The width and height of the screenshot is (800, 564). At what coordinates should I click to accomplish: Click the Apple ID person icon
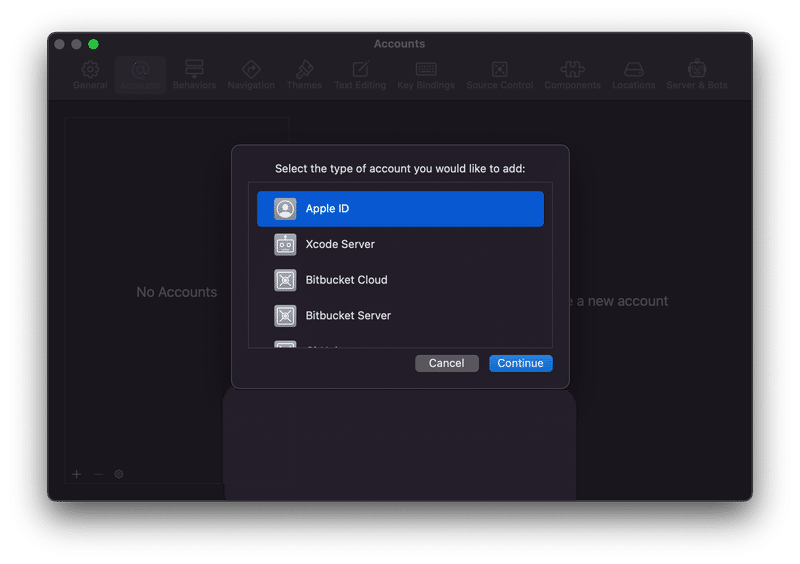coord(285,209)
